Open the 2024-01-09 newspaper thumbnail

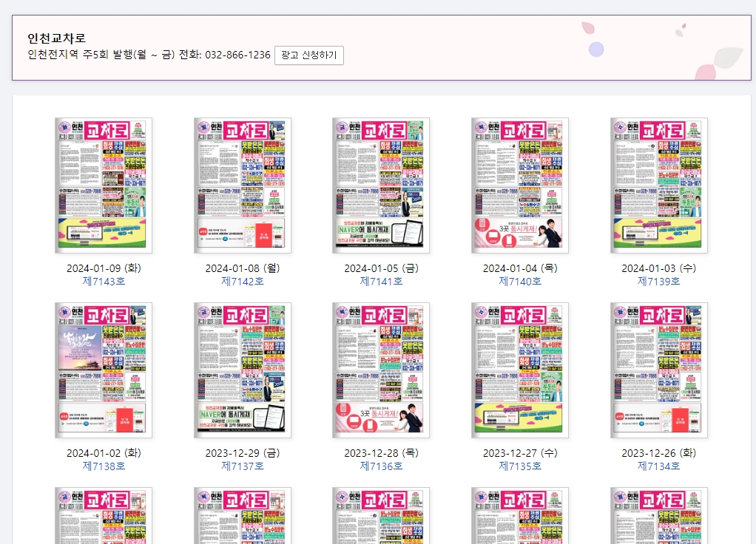(x=103, y=185)
